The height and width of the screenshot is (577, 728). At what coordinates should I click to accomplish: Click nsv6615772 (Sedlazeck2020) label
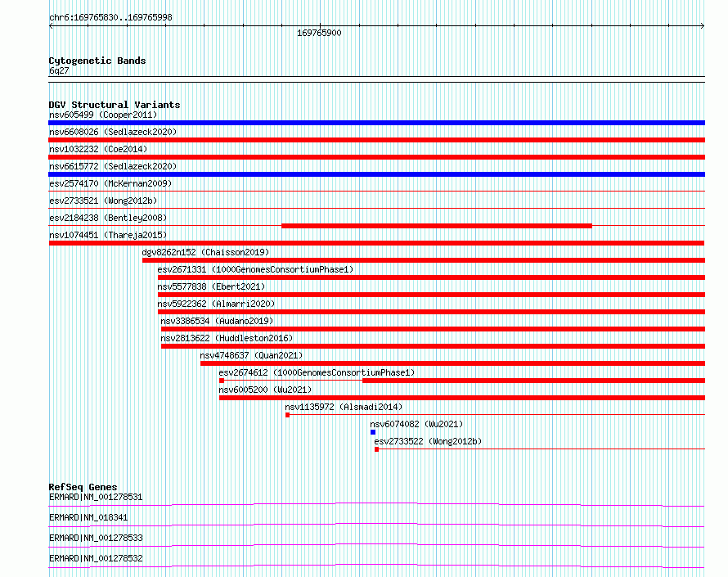(113, 166)
